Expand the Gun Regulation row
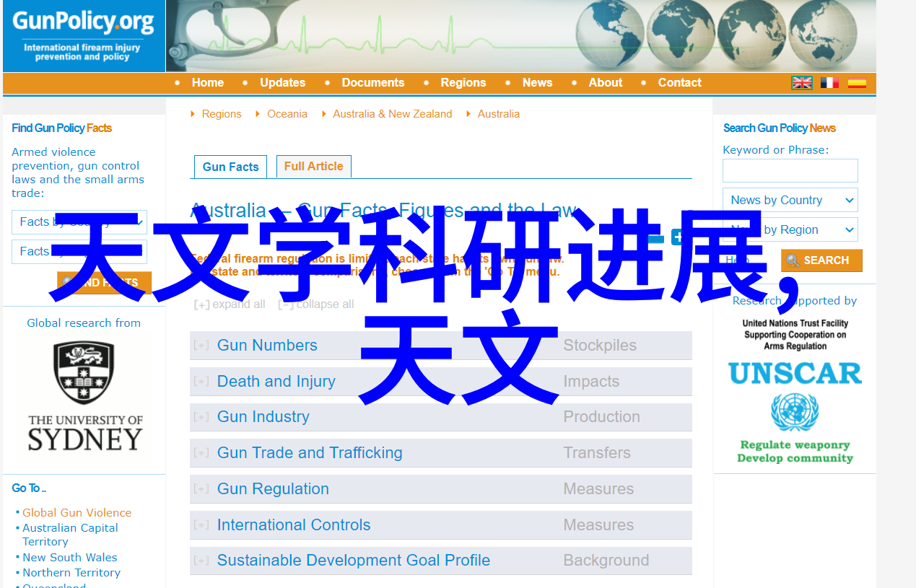 [201, 489]
